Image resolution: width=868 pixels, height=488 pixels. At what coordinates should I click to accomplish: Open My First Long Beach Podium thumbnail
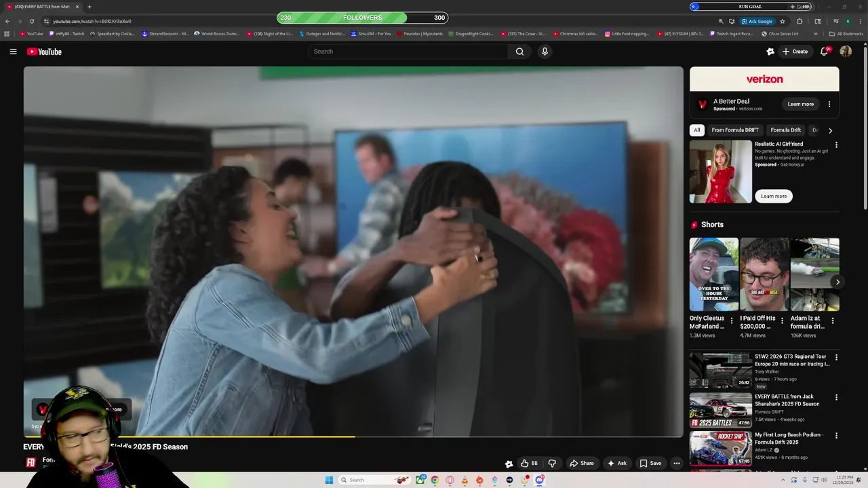click(x=720, y=449)
